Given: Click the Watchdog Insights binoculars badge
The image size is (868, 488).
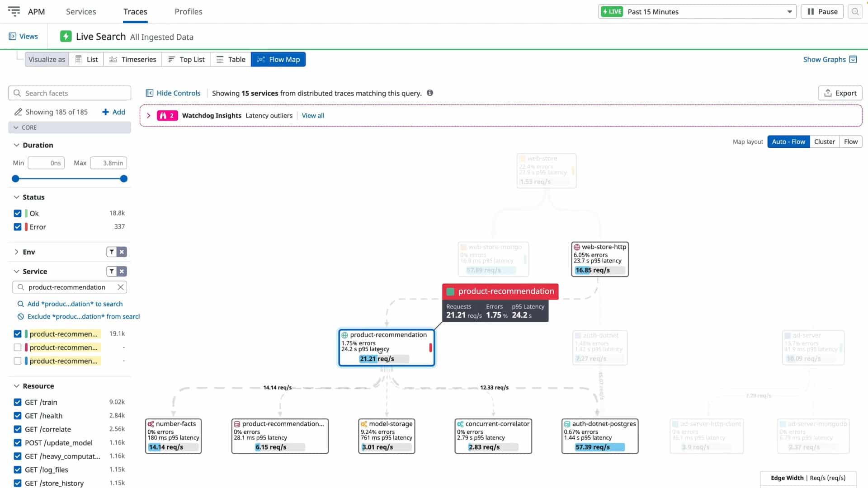Looking at the screenshot, I should pyautogui.click(x=167, y=116).
